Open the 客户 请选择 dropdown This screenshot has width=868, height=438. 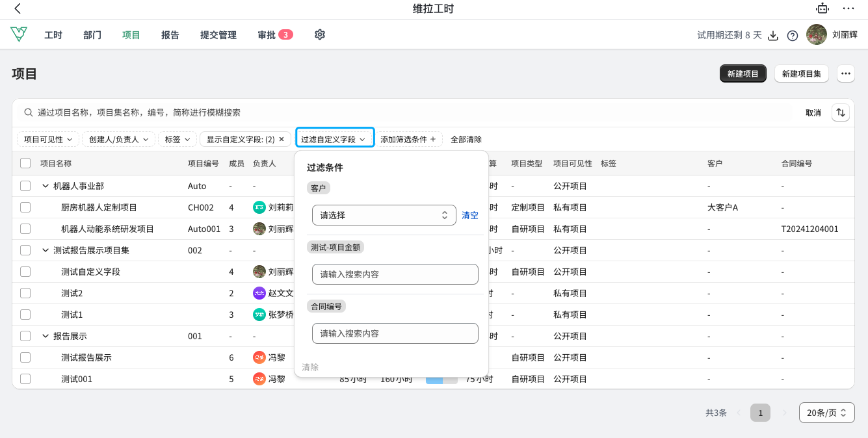(384, 215)
